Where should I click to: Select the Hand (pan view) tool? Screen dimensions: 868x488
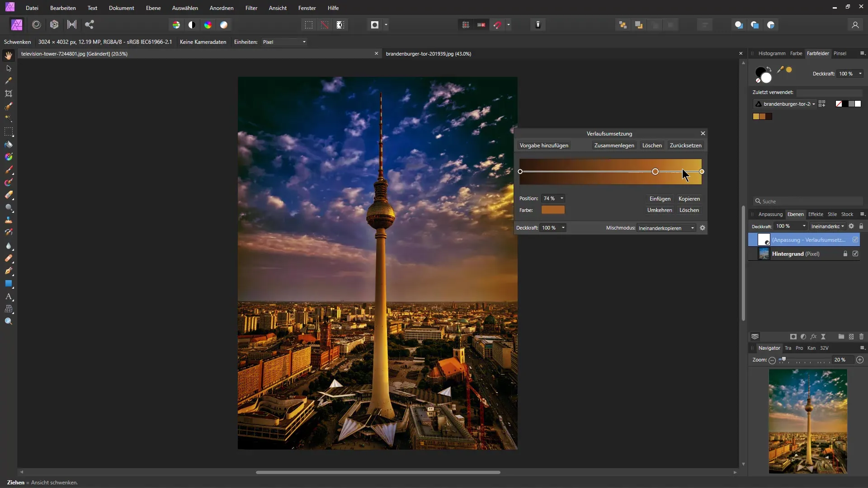click(x=9, y=56)
